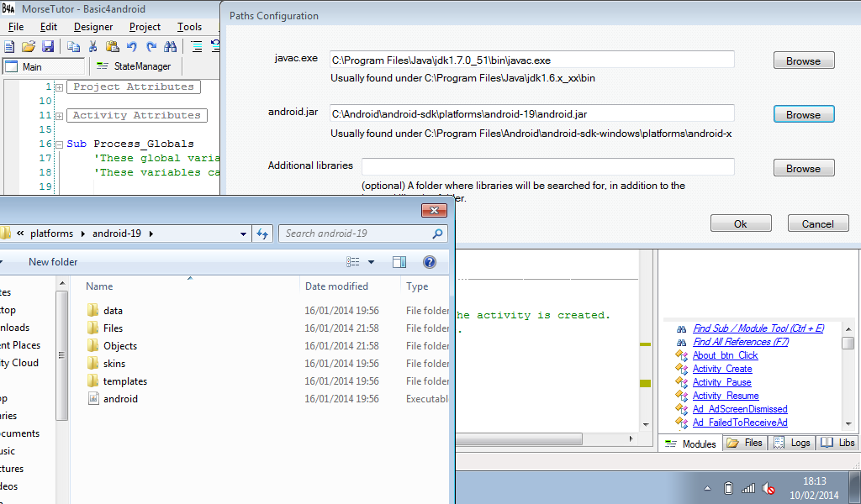Click the javac.exe path input field

(531, 60)
